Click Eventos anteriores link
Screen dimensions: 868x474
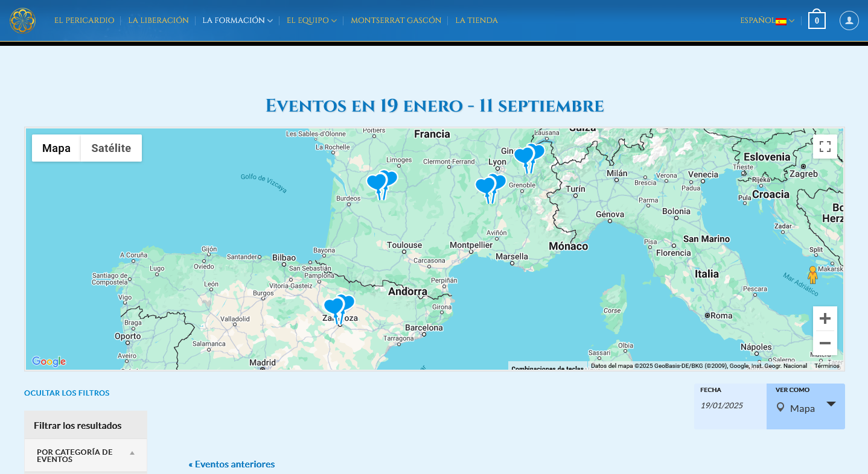(x=232, y=464)
